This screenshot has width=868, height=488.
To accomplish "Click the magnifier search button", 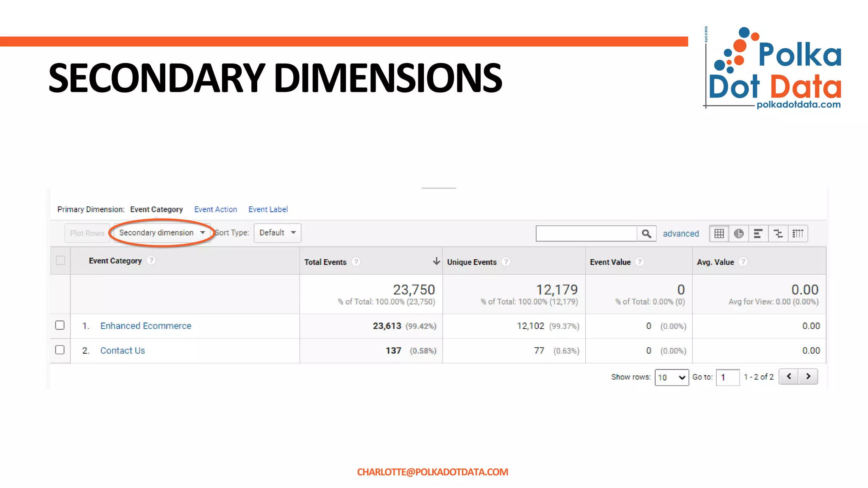I will point(646,233).
